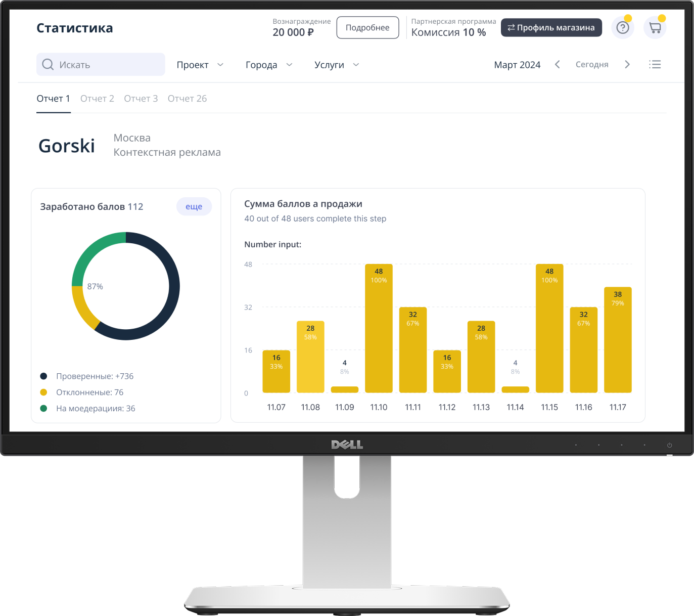This screenshot has width=694, height=616.
Task: Click the 11.10 bar showing 48
Action: point(379,328)
